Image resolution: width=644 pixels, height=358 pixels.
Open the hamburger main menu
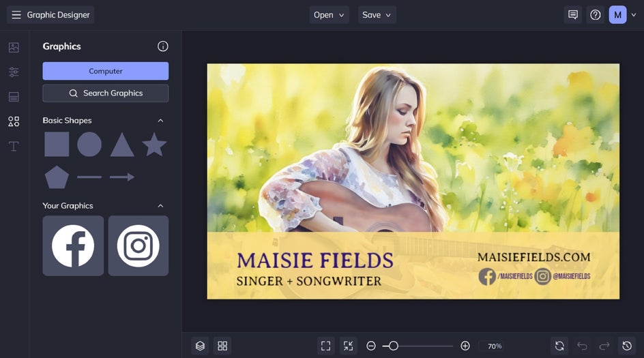point(16,15)
